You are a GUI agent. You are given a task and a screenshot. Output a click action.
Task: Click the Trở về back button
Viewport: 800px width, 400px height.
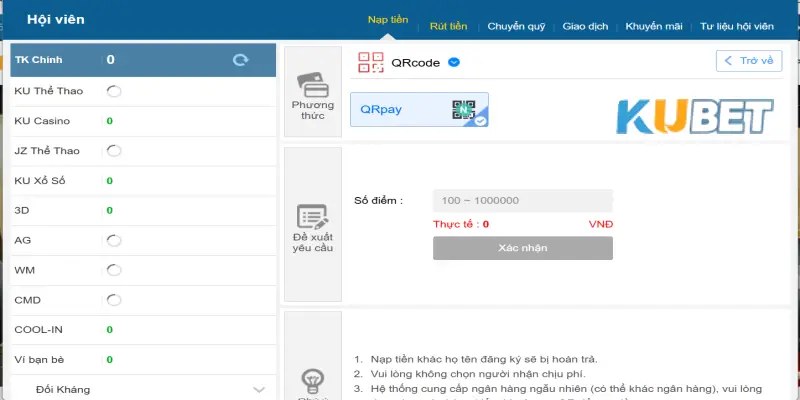click(749, 61)
